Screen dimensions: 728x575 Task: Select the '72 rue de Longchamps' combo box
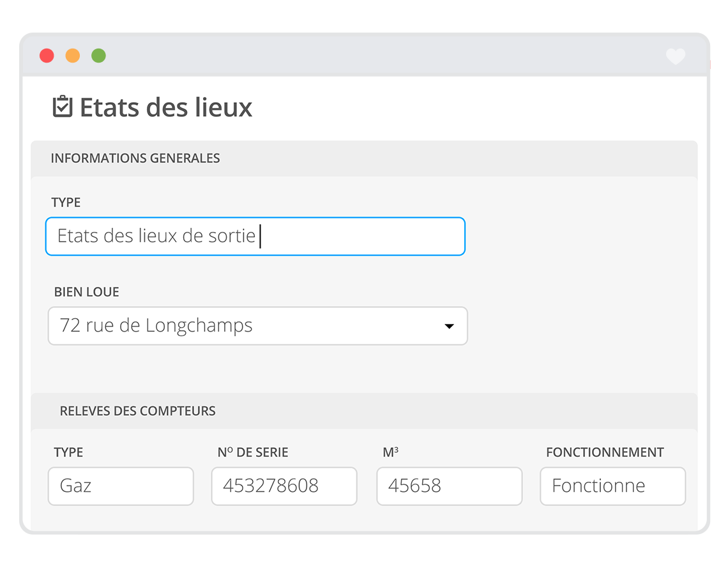(243, 326)
